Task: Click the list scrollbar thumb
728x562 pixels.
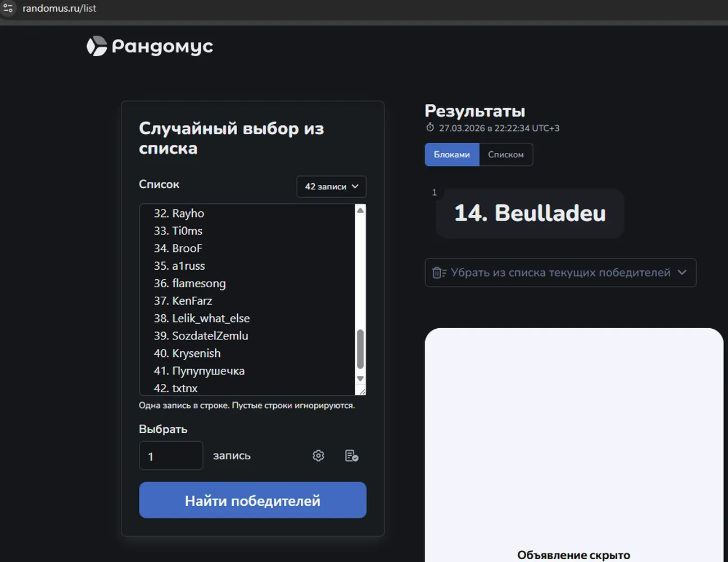Action: coord(360,349)
